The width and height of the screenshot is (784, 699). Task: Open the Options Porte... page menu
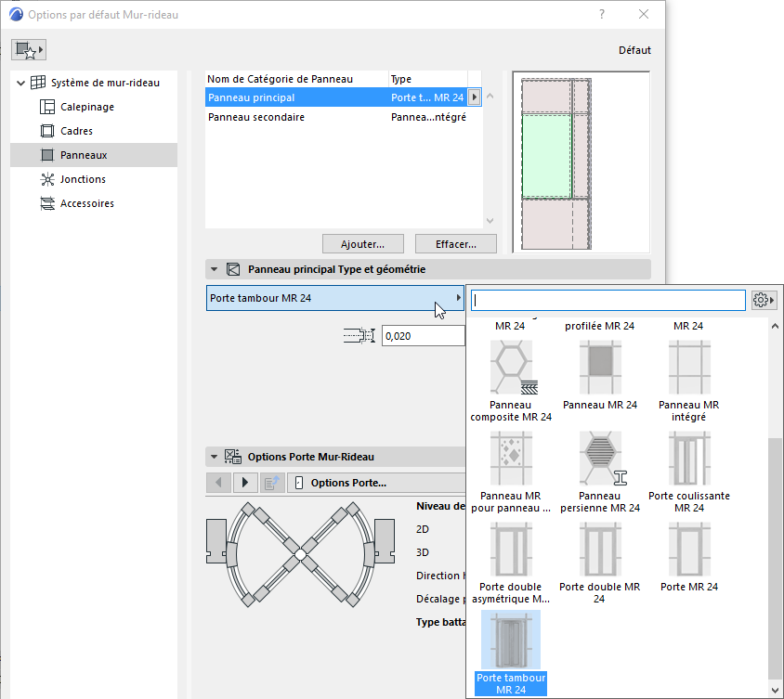[x=376, y=483]
